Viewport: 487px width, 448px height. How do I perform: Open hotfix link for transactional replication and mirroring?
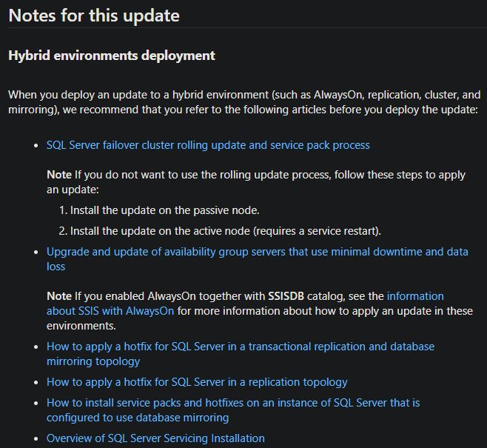pos(241,347)
